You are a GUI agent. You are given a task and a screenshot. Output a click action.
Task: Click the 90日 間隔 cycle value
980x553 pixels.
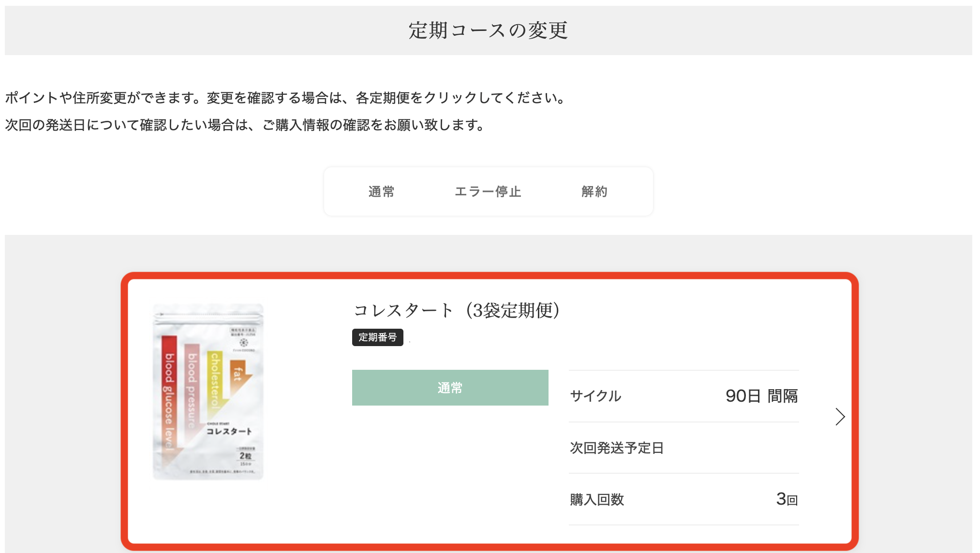coord(761,396)
